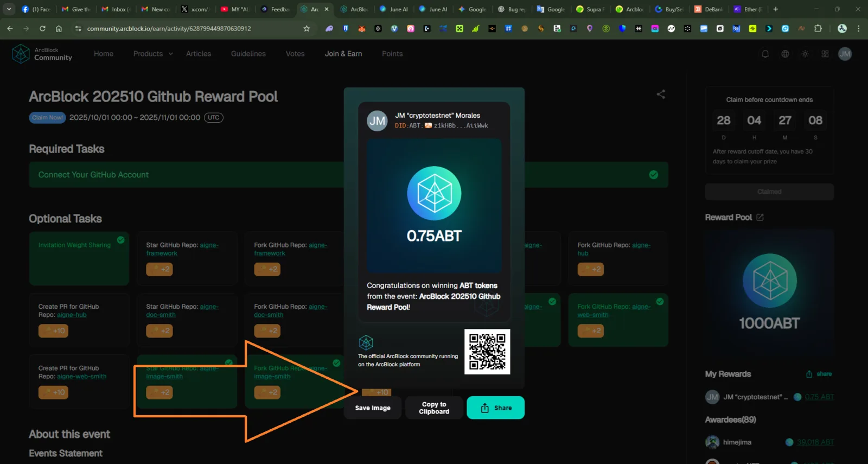Bookmark this page with the star
Image resolution: width=868 pixels, height=464 pixels.
pos(307,29)
